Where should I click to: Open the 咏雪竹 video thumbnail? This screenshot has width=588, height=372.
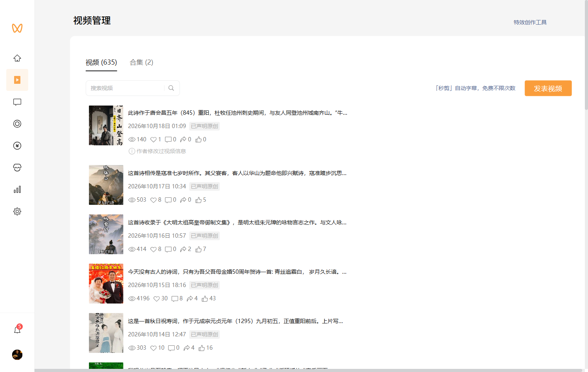(x=106, y=234)
